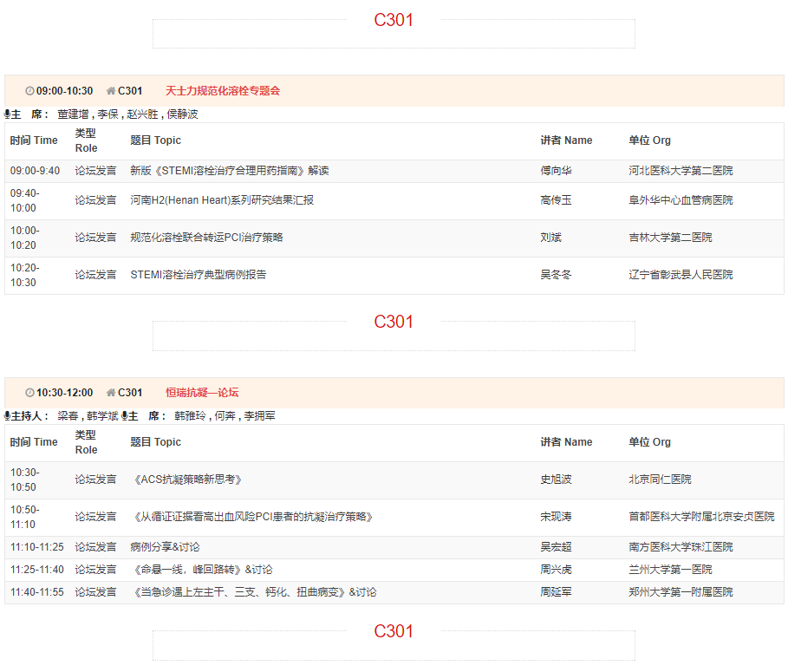The width and height of the screenshot is (788, 672).
Task: Click the clock icon beside 09:00-10:30
Action: [29, 91]
